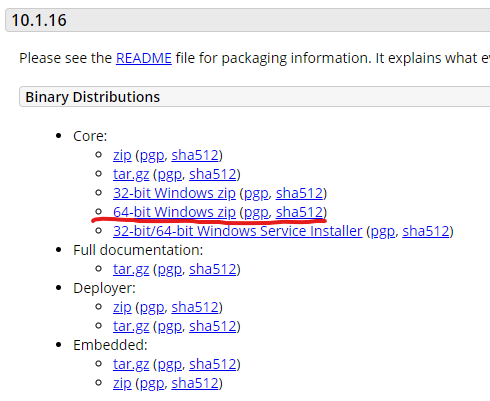Open Embedded tar.gz sha512 checksum
Screen dimensions: 490x401
(x=213, y=364)
